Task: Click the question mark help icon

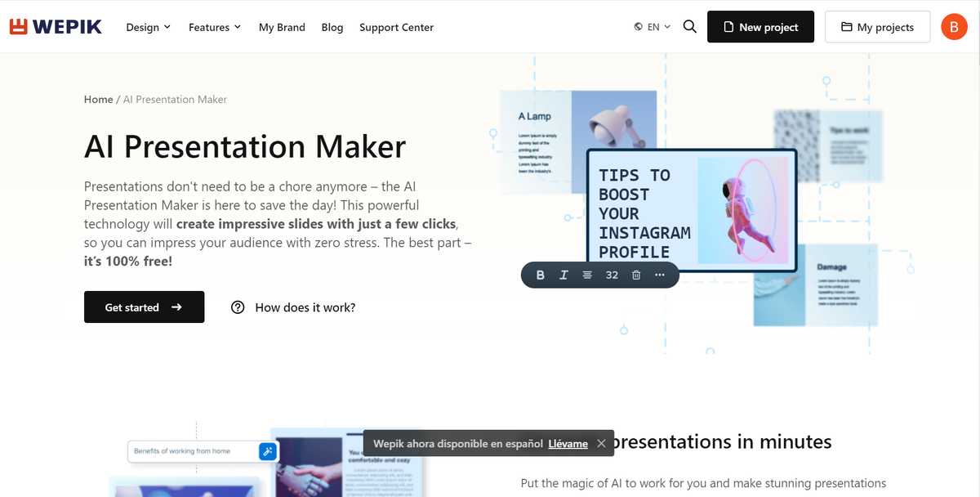Action: pyautogui.click(x=238, y=307)
